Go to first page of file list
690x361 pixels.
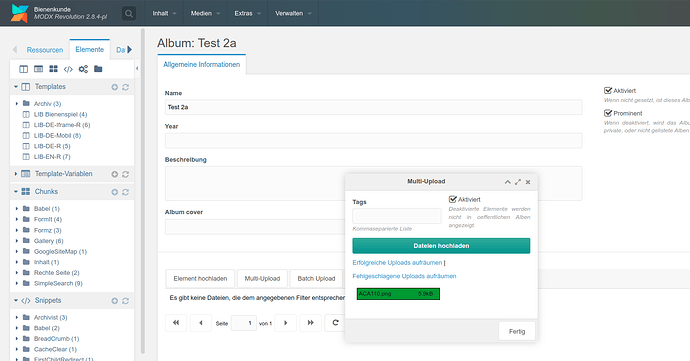point(176,323)
